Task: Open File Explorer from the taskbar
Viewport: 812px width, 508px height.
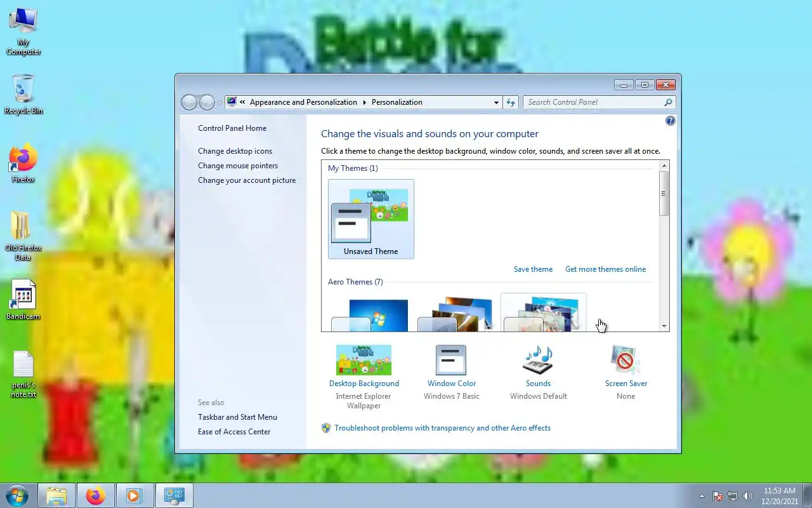Action: (56, 495)
